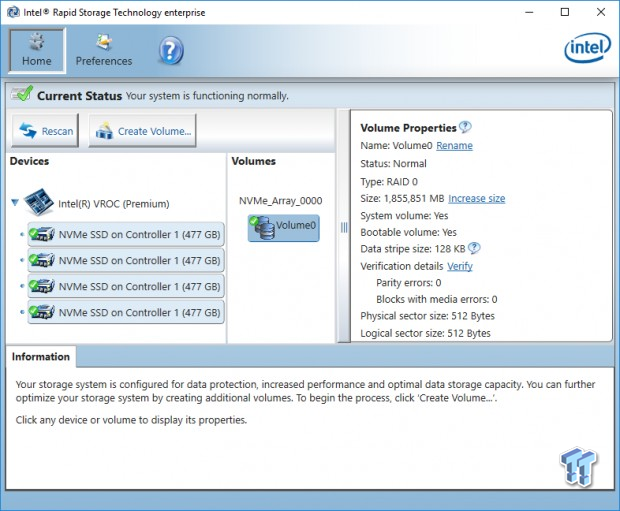Viewport: 620px width, 511px height.
Task: Click the app icon in the title bar
Action: (x=13, y=12)
